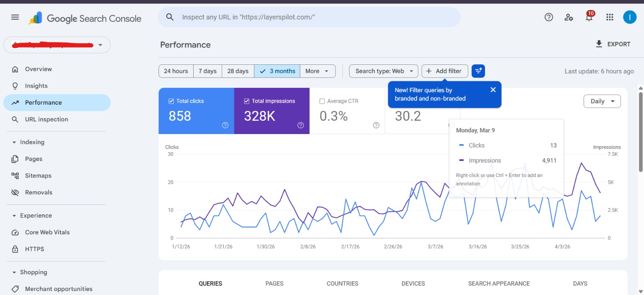Click the Core Web Vitals gauge icon

pos(15,232)
